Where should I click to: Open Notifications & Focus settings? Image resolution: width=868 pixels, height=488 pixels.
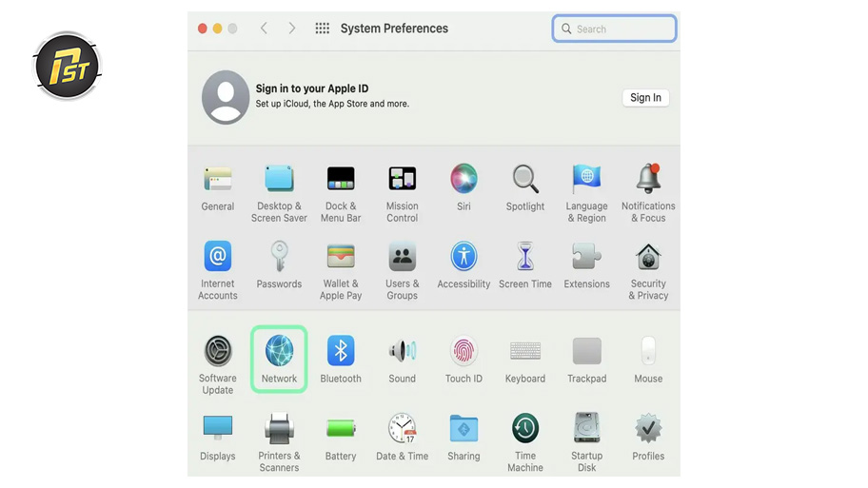(648, 194)
